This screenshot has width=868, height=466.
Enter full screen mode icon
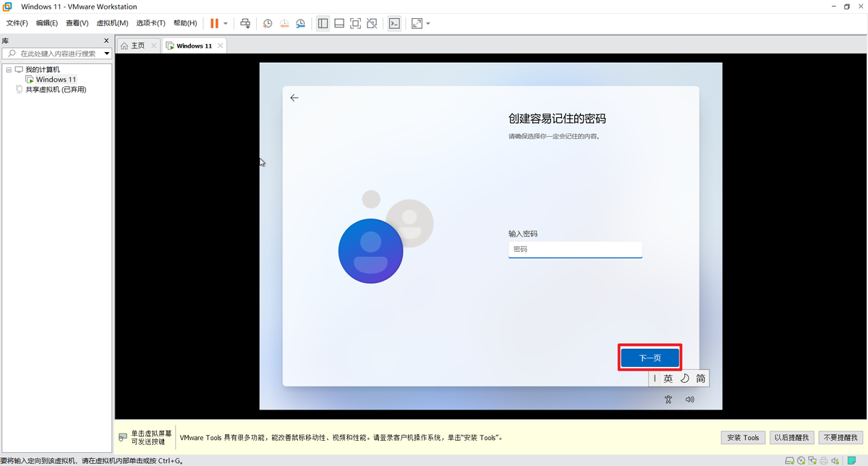[x=355, y=23]
